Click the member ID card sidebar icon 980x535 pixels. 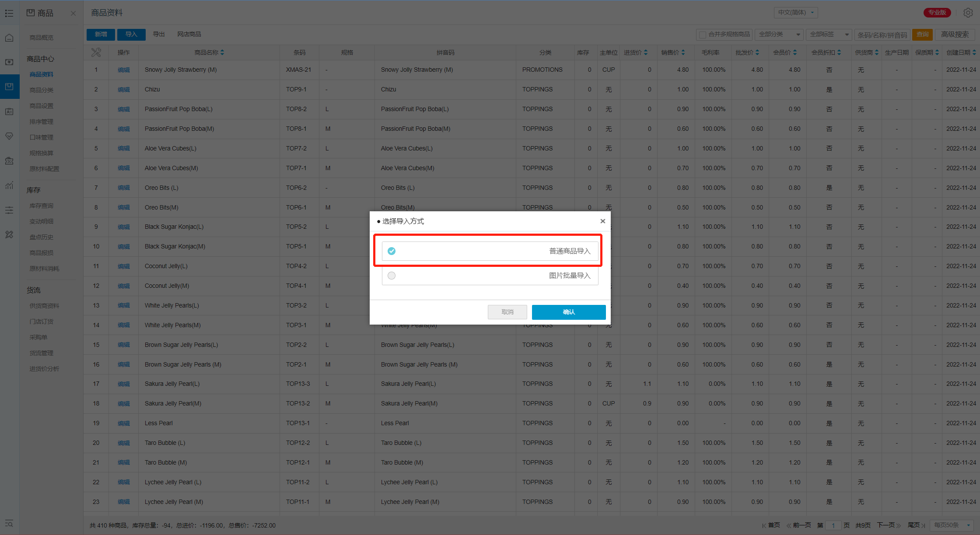pos(9,112)
